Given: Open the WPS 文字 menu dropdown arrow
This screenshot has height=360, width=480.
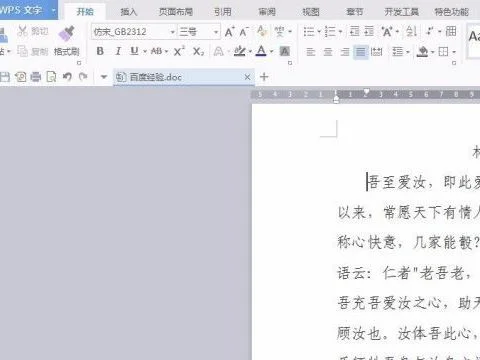Looking at the screenshot, I should (53, 11).
